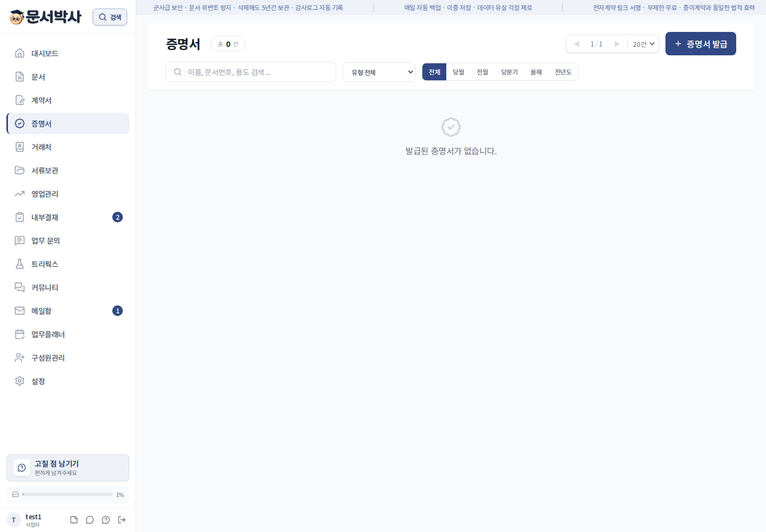Image resolution: width=766 pixels, height=532 pixels.
Task: Go to next page arrow
Action: pyautogui.click(x=617, y=44)
